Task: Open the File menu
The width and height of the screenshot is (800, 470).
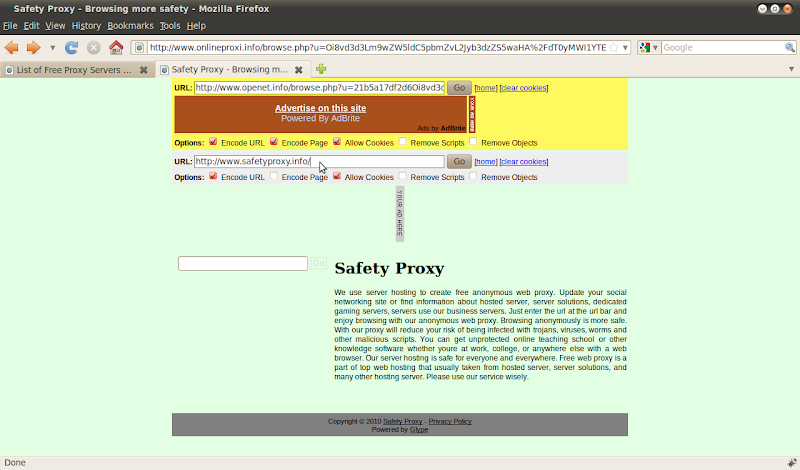Action: (x=10, y=26)
